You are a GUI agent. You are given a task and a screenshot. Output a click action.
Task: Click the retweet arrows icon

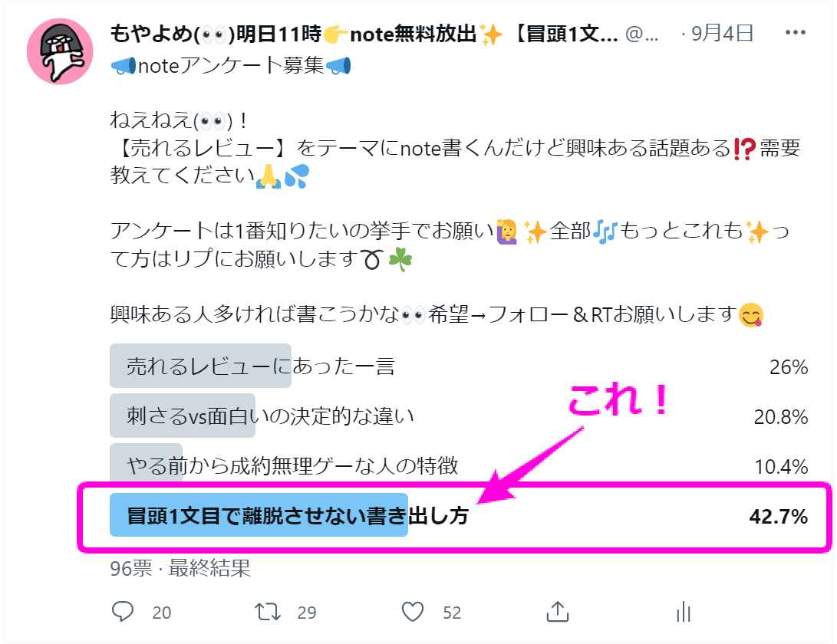coord(268,612)
